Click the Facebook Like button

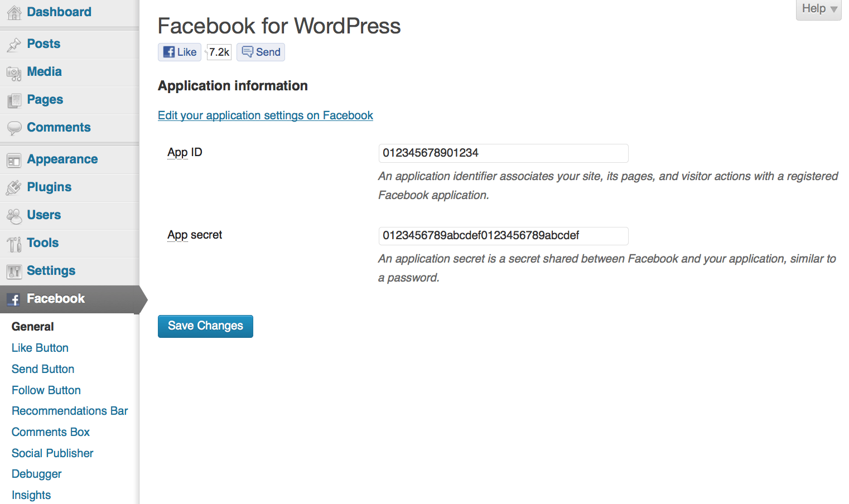tap(180, 52)
